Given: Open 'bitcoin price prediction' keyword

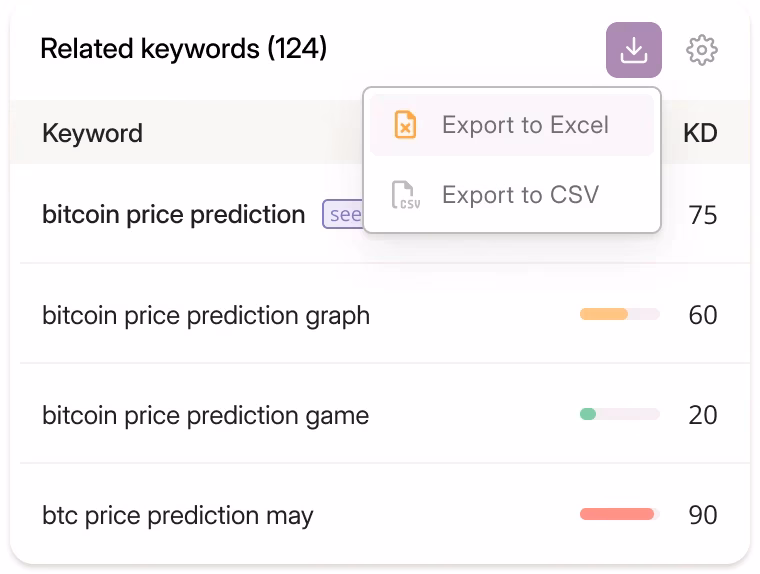Looking at the screenshot, I should [x=173, y=215].
